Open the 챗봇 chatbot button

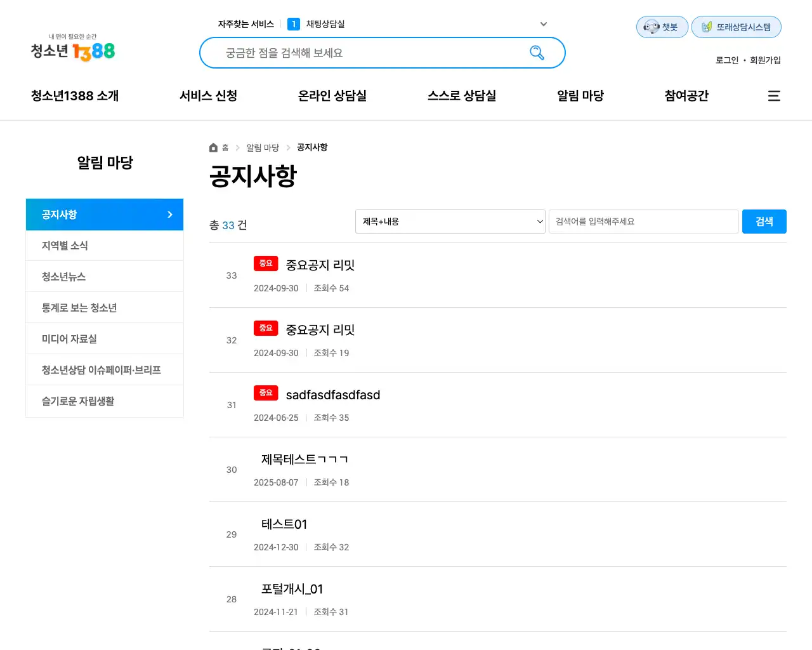[662, 27]
